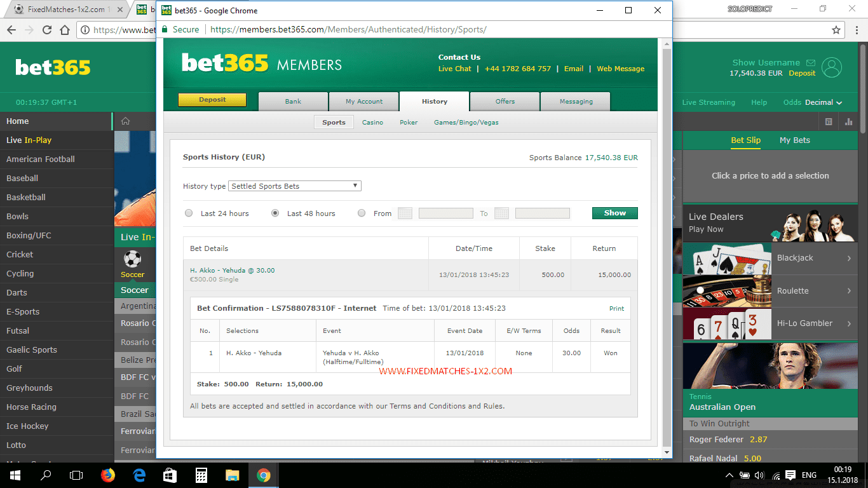868x488 pixels.
Task: Open the To date calendar icon
Action: 501,213
